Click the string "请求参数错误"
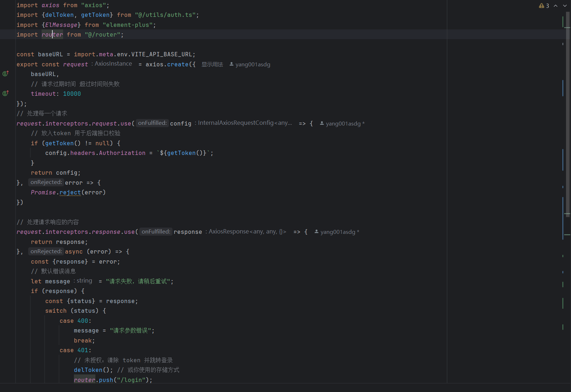Image resolution: width=571 pixels, height=392 pixels. click(131, 331)
